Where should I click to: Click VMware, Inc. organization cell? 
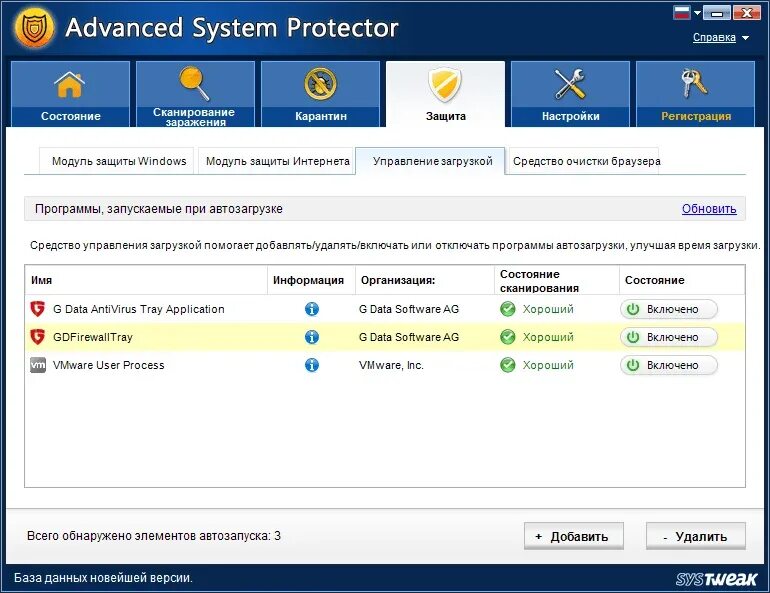[391, 365]
